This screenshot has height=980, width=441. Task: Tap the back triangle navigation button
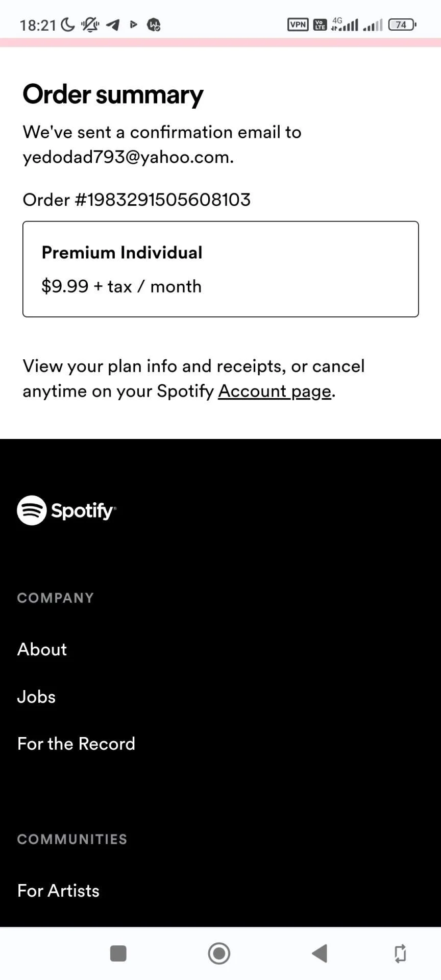click(x=320, y=953)
